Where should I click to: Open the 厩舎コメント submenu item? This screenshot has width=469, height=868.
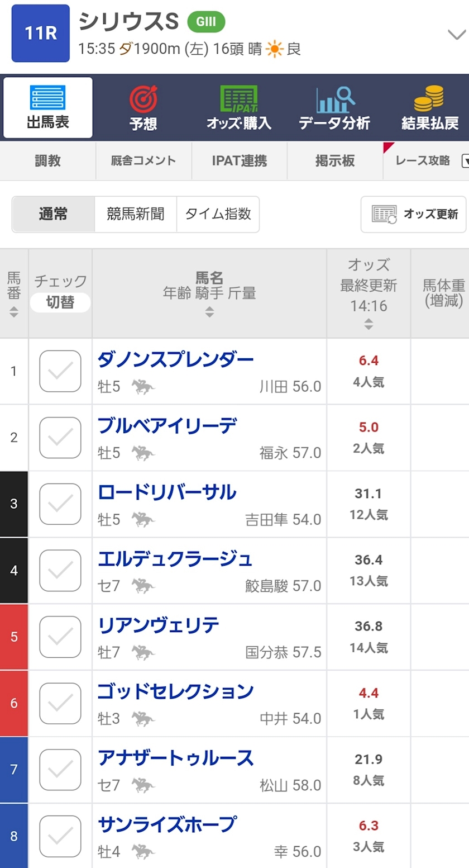click(x=143, y=161)
